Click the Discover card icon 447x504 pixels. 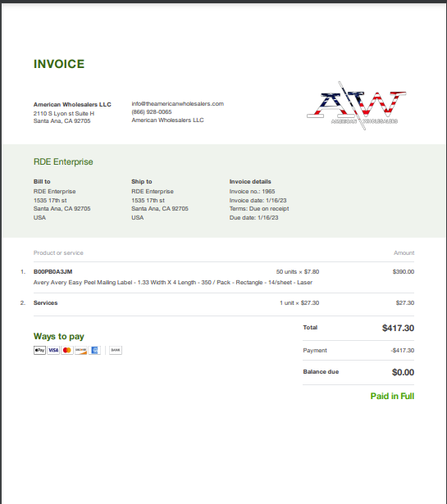80,350
